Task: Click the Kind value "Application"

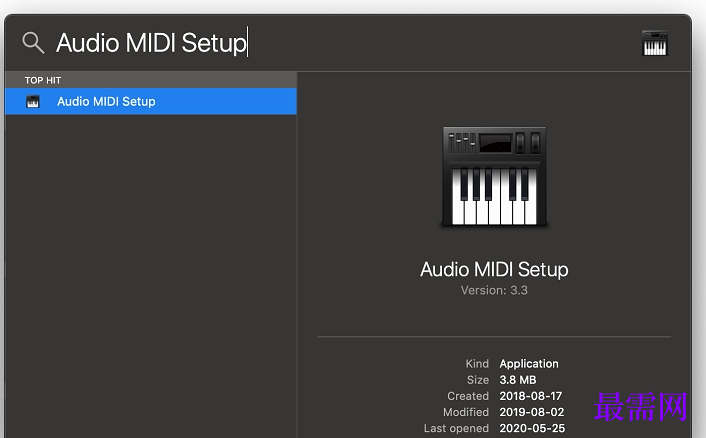Action: click(529, 364)
